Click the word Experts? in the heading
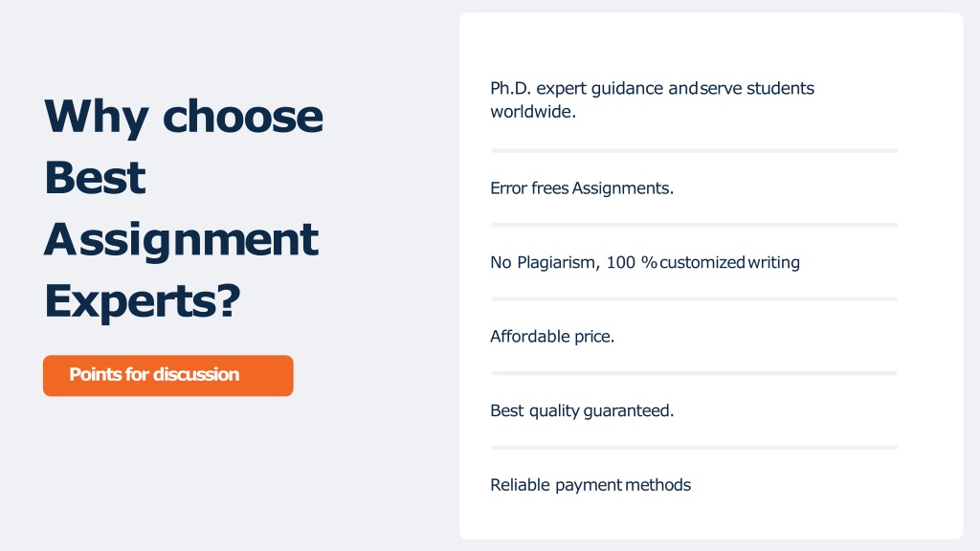 pos(143,301)
